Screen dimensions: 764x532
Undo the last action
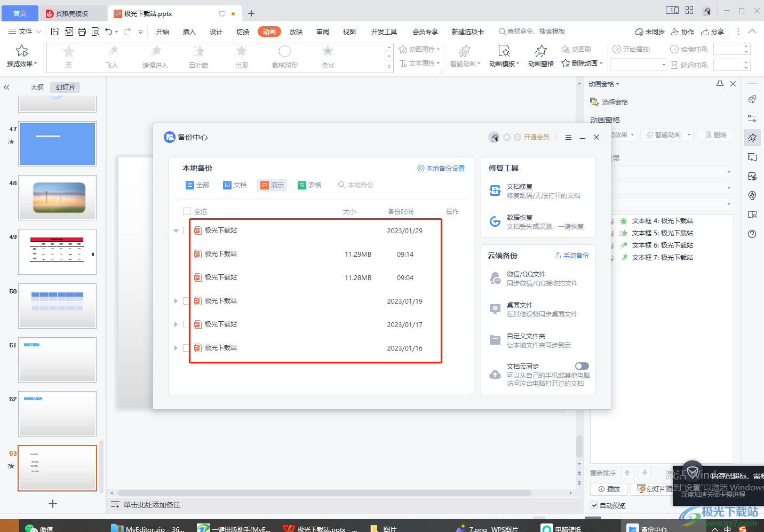[x=109, y=31]
